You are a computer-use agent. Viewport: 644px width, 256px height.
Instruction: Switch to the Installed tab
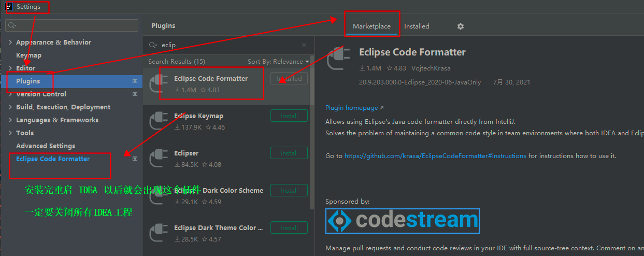tap(417, 26)
